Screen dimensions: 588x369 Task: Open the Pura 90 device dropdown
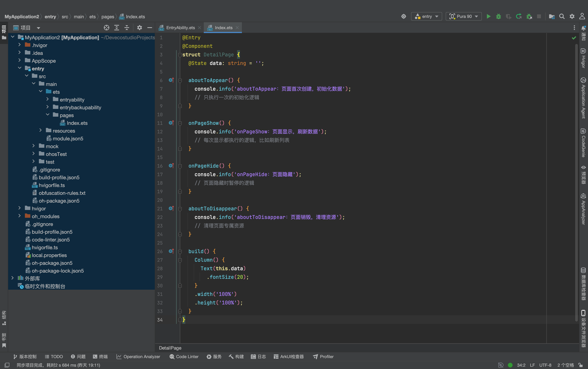click(464, 16)
